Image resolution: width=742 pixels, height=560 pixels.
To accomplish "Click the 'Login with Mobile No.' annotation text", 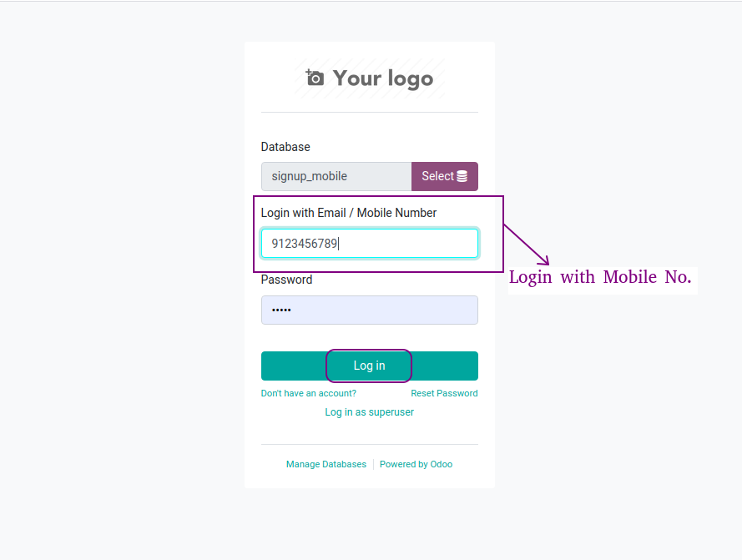I will [600, 277].
